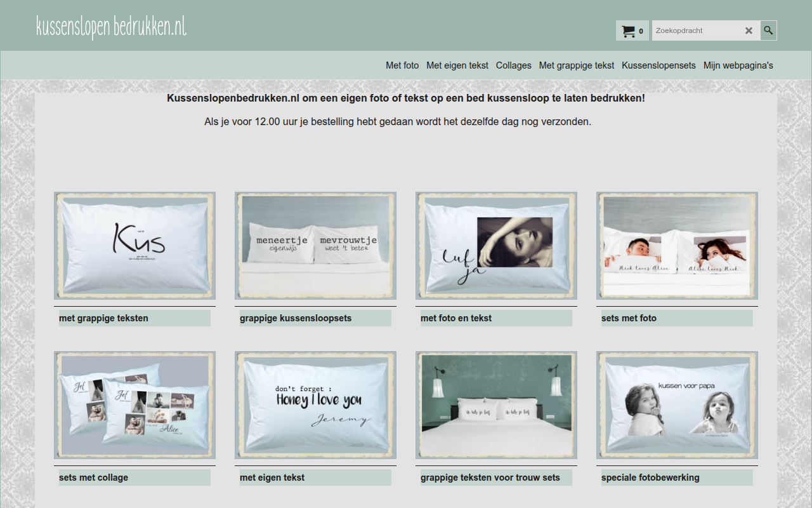Open the collage pillow set thumbnail
Image resolution: width=812 pixels, height=508 pixels.
(134, 405)
